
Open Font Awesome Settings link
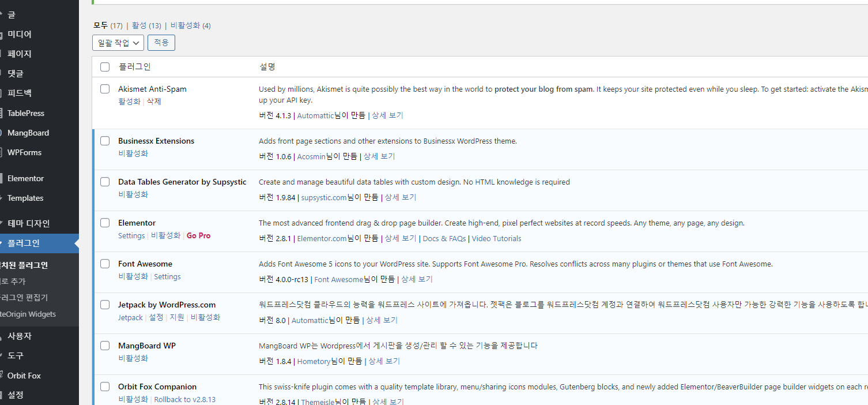pos(168,276)
